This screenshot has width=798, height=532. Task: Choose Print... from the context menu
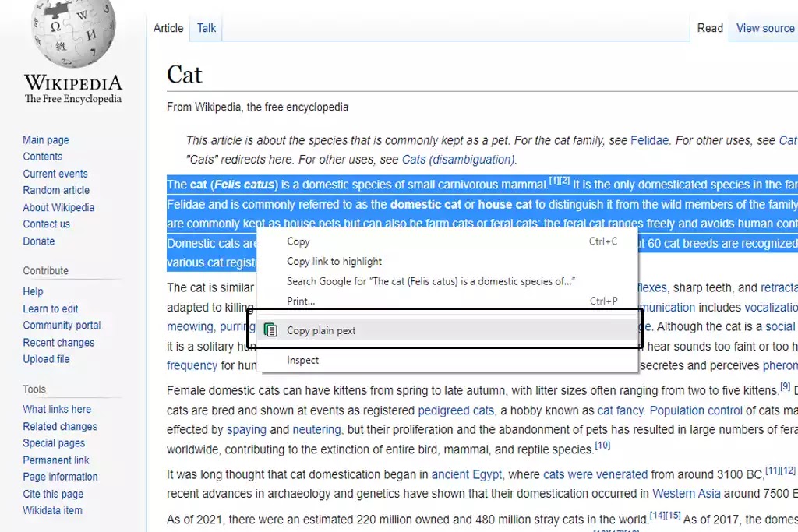pyautogui.click(x=448, y=301)
